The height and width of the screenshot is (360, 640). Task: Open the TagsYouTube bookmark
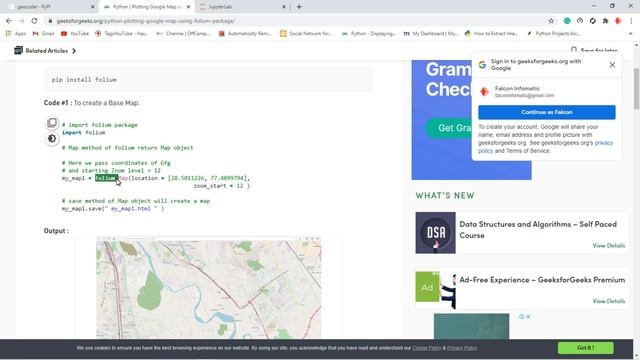pyautogui.click(x=122, y=33)
